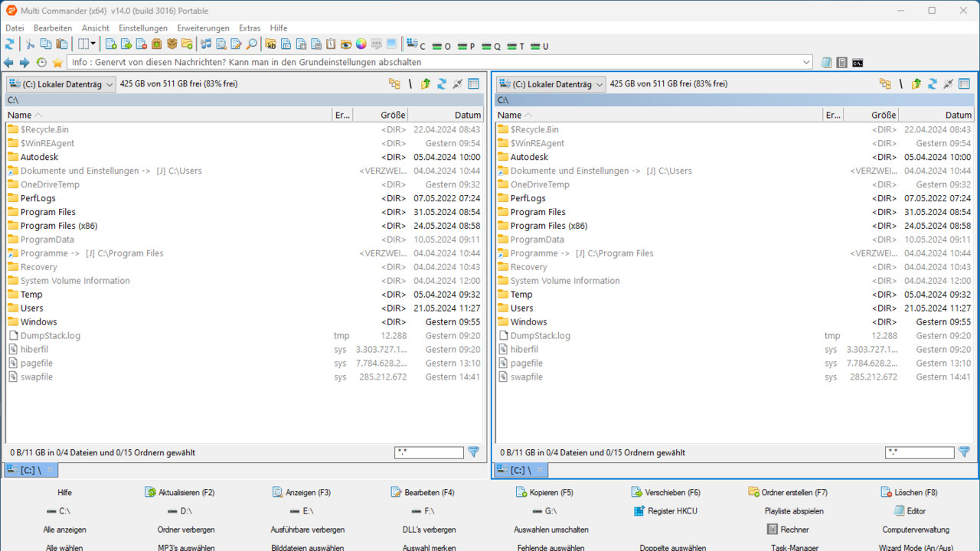
Task: Open the Datei menu
Action: click(15, 28)
